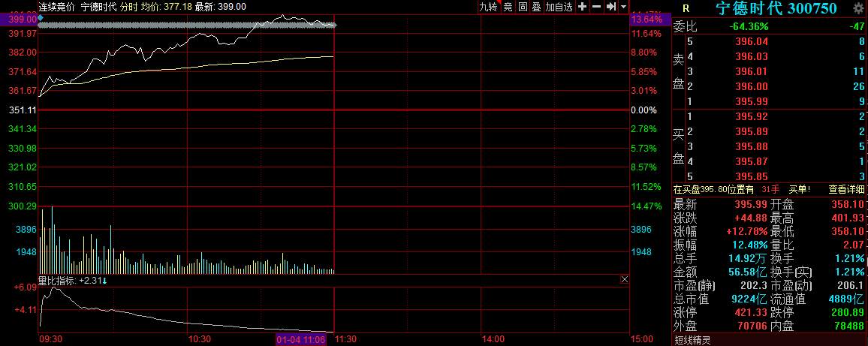Open the chart toolbar dropdown arrow

624,7
